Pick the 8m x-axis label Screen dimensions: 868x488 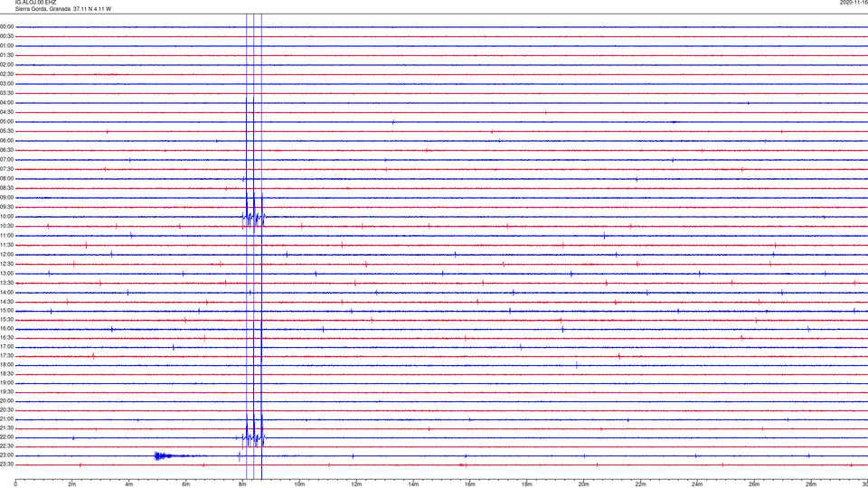(242, 484)
